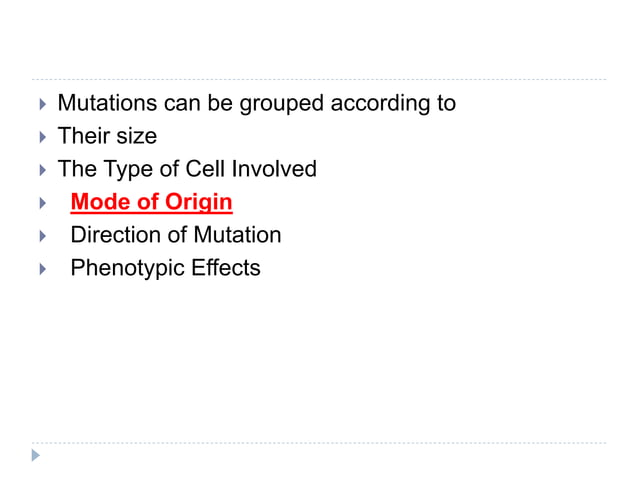638x478 pixels.
Task: Click the dashed divider line below the bullets
Action: click(x=318, y=442)
